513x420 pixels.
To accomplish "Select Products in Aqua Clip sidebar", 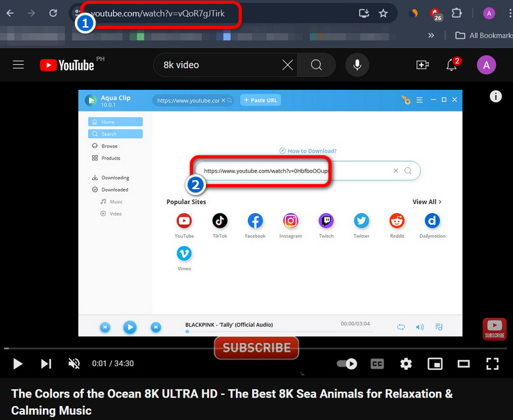I will pos(106,158).
